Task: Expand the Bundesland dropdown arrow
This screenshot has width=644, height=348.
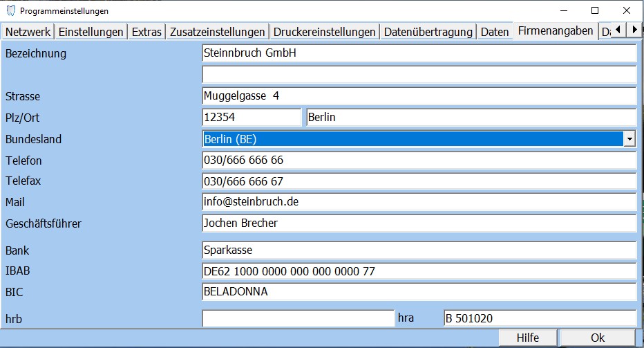Action: pos(629,139)
